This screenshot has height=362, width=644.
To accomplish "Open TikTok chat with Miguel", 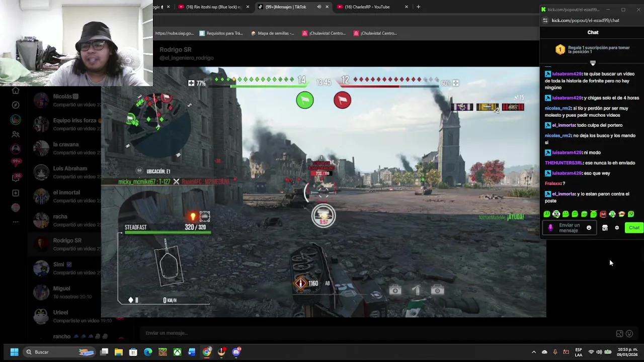I will (x=65, y=293).
